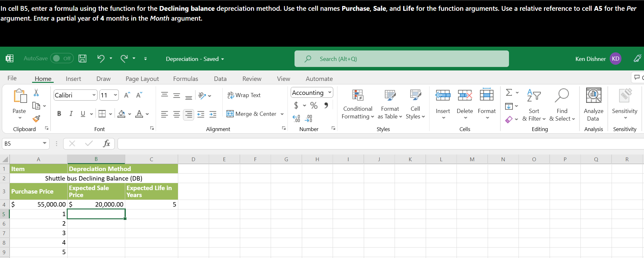Viewport: 644px width, 258px height.
Task: Apply Percent Style format
Action: point(314,105)
